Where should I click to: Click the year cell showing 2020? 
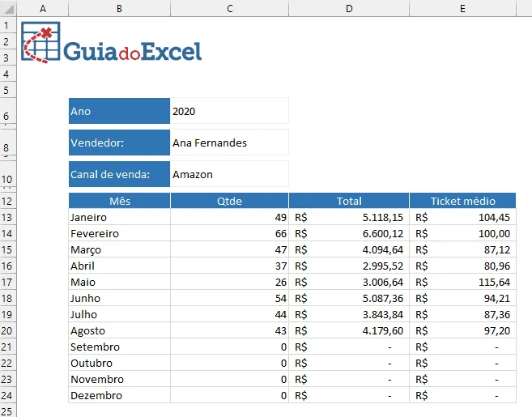(x=229, y=111)
